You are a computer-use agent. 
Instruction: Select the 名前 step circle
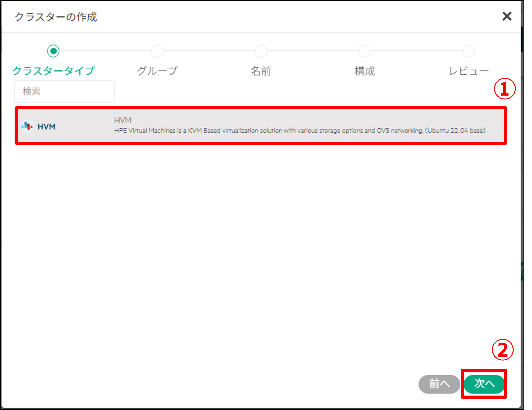pos(261,51)
